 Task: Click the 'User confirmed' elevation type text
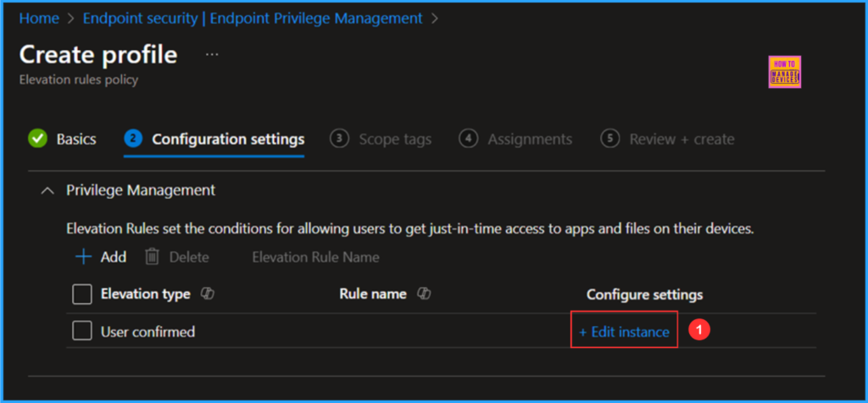(147, 332)
